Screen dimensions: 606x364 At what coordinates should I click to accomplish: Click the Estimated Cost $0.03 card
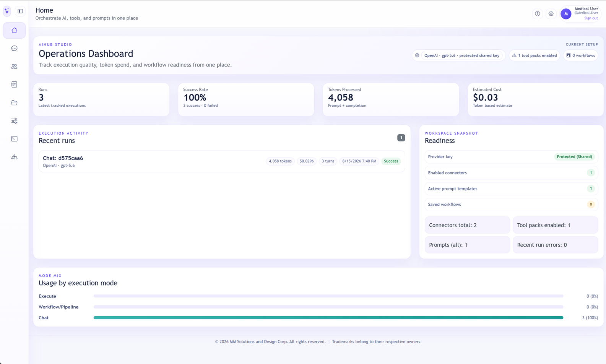535,100
